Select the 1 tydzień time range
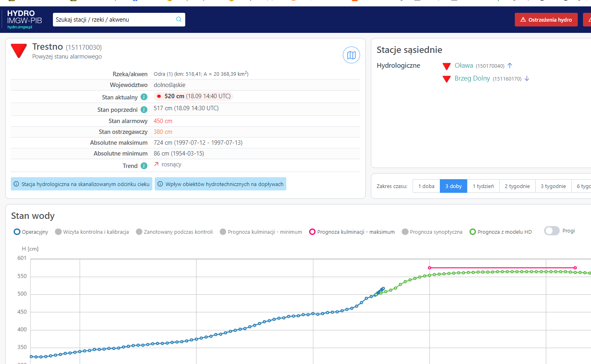Image resolution: width=591 pixels, height=364 pixels. pos(483,186)
